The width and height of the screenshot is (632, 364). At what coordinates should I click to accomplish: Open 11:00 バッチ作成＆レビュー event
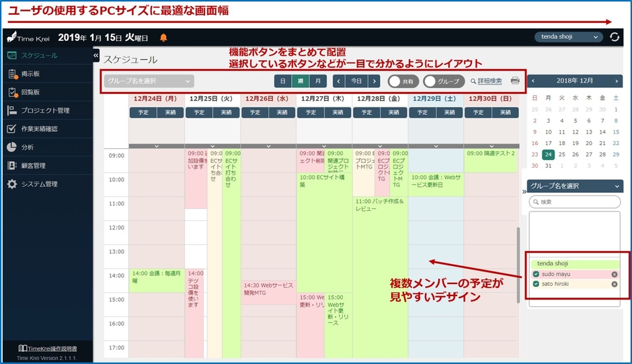click(x=380, y=277)
